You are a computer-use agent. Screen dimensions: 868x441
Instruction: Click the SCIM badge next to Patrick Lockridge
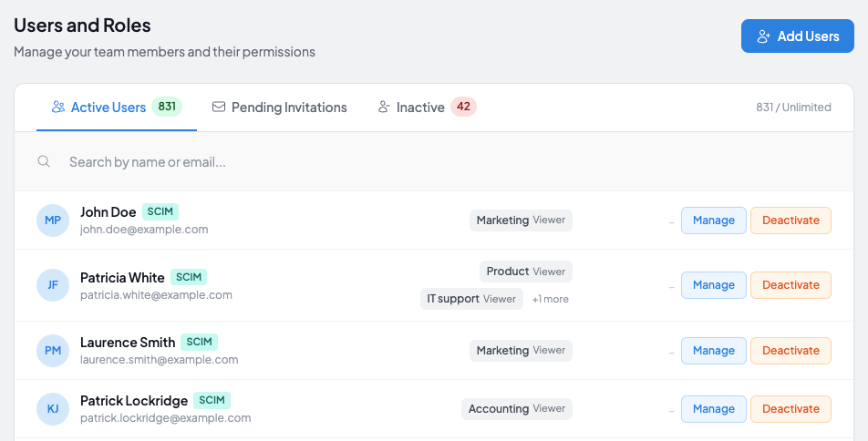point(212,400)
